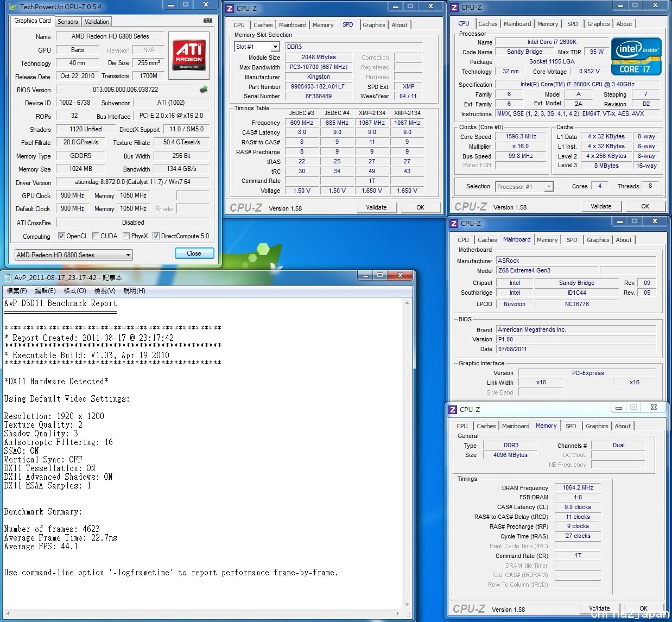Click OK in the CPU-Z Memory window
This screenshot has height=622, width=672.
643,608
